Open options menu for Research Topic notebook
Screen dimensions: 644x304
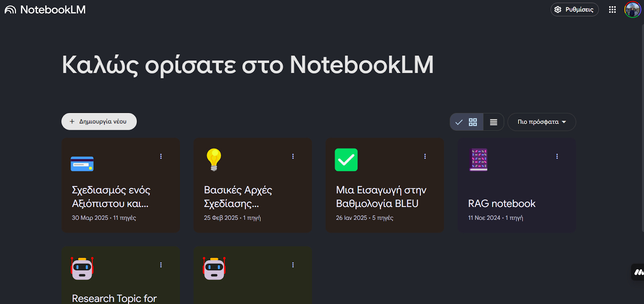pos(161,265)
